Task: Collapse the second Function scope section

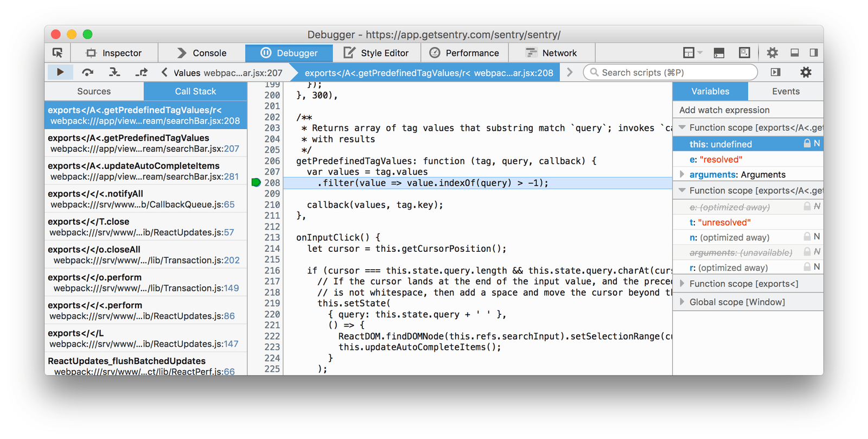Action: coord(682,190)
